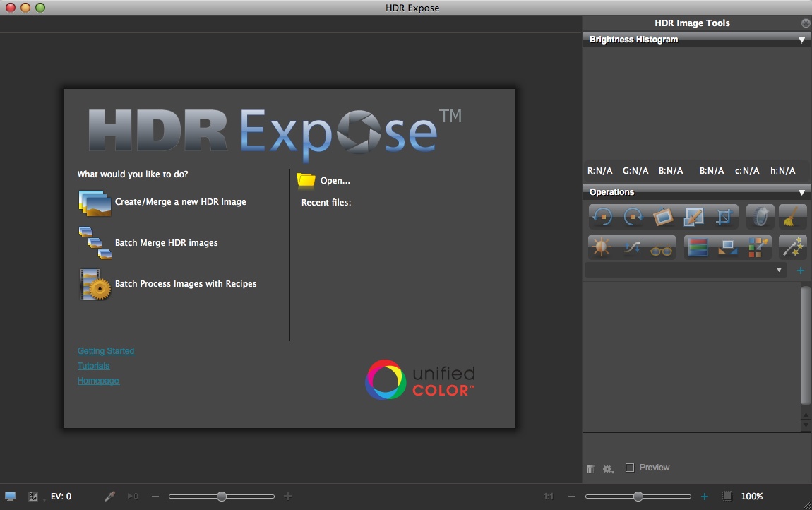Add operation with the blue plus
This screenshot has height=510, width=812.
801,271
